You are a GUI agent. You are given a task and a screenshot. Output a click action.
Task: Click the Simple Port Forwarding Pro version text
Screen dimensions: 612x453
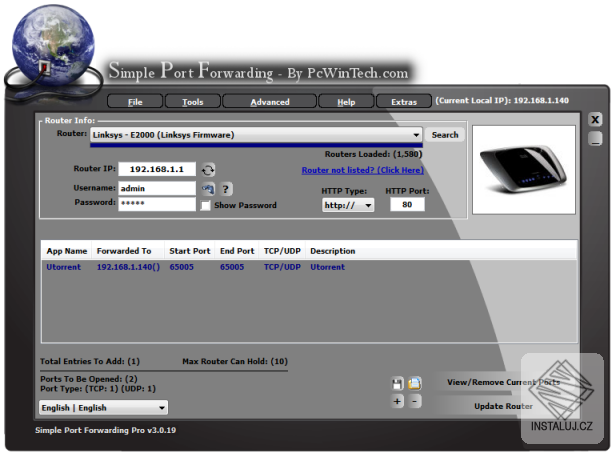point(105,430)
